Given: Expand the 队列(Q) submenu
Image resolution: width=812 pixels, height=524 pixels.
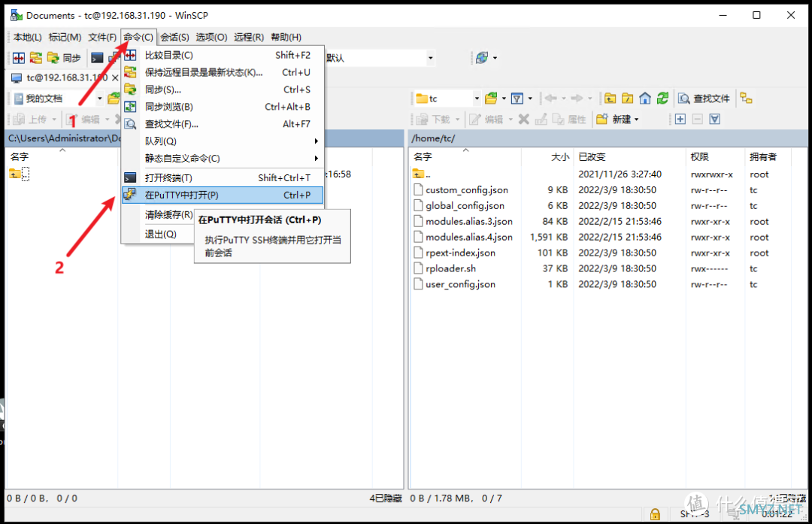Looking at the screenshot, I should coord(223,141).
